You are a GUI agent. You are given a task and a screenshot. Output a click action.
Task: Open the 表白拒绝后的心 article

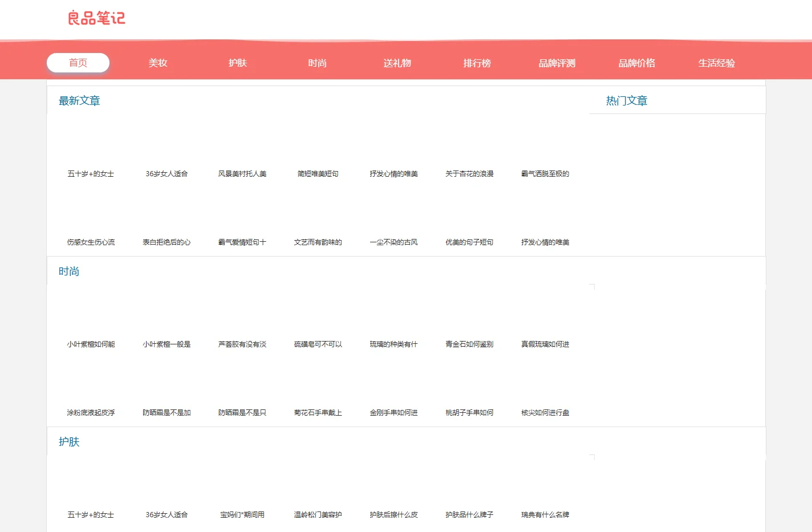167,242
